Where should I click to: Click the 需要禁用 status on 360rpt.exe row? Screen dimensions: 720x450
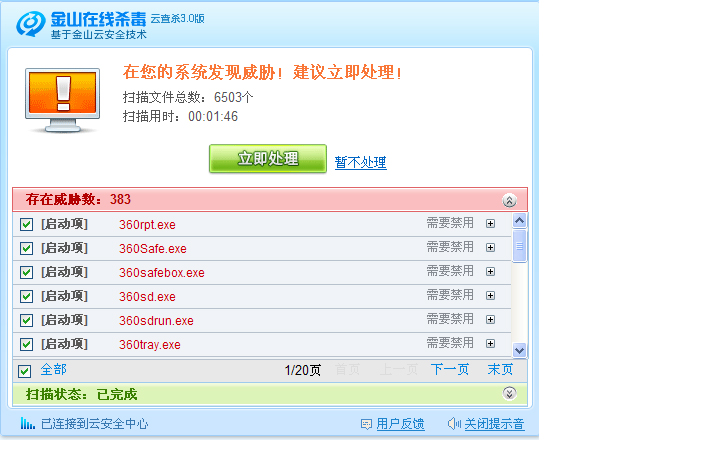(450, 223)
